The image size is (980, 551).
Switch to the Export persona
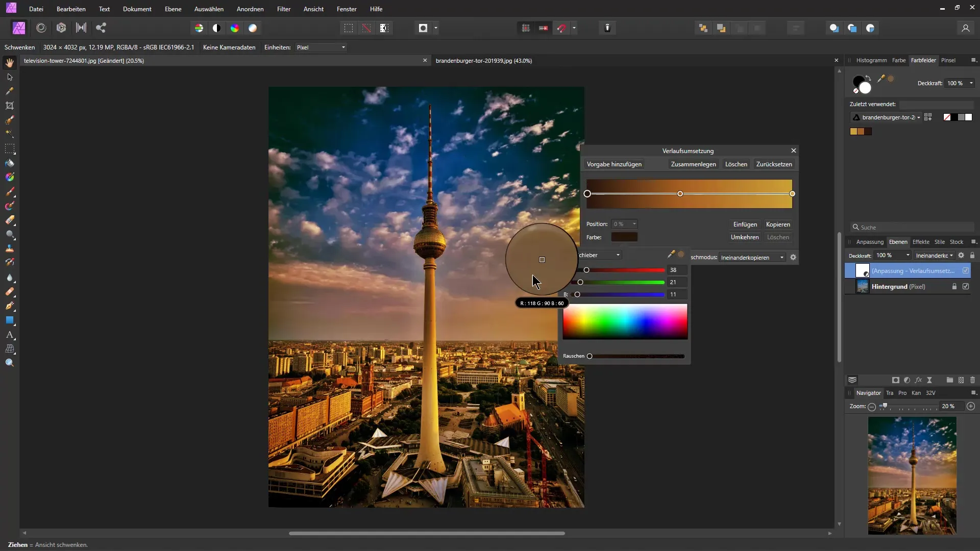click(x=101, y=28)
